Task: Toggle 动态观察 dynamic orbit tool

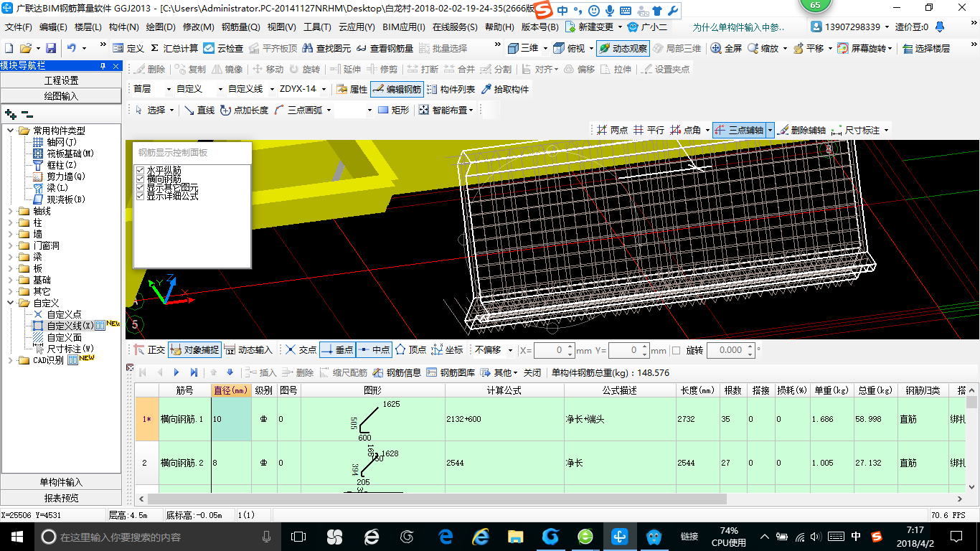Action: coord(622,48)
